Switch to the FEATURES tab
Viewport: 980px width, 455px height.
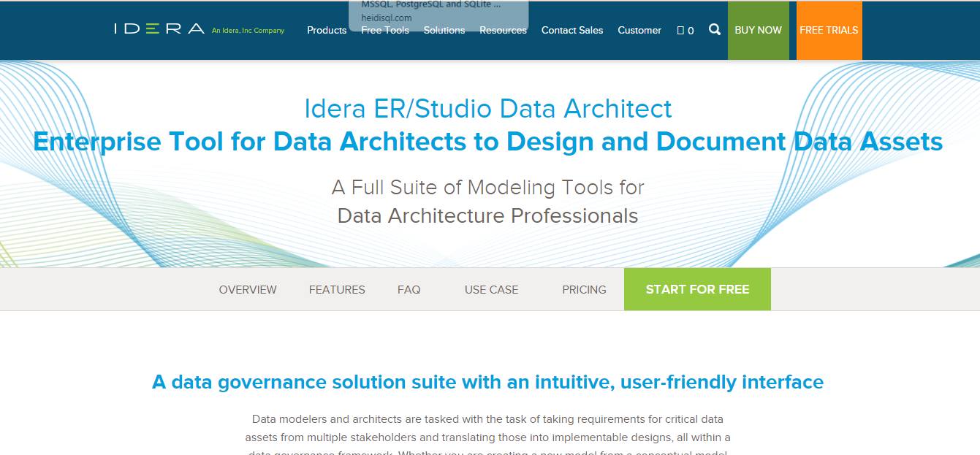pyautogui.click(x=337, y=289)
